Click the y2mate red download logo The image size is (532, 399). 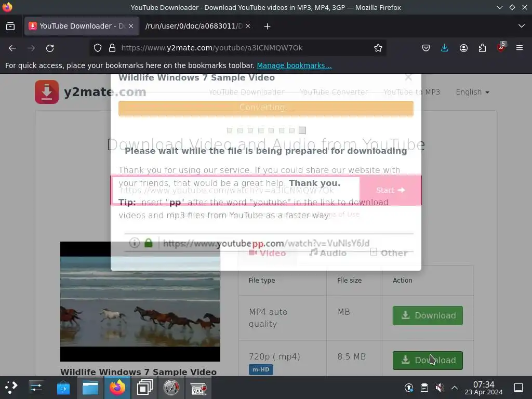coord(47,92)
